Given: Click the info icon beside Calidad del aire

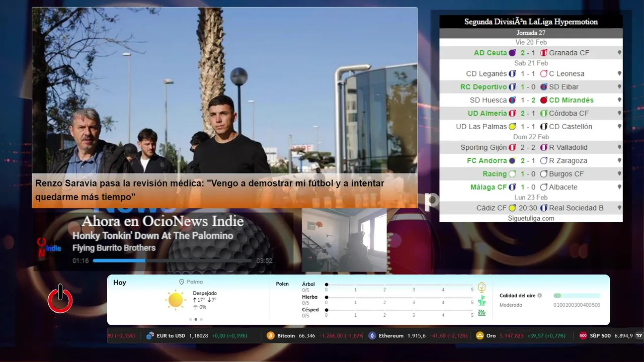Looking at the screenshot, I should [x=539, y=296].
